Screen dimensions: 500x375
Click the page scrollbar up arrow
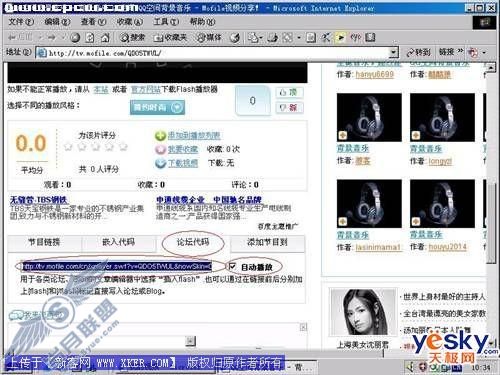coord(491,68)
